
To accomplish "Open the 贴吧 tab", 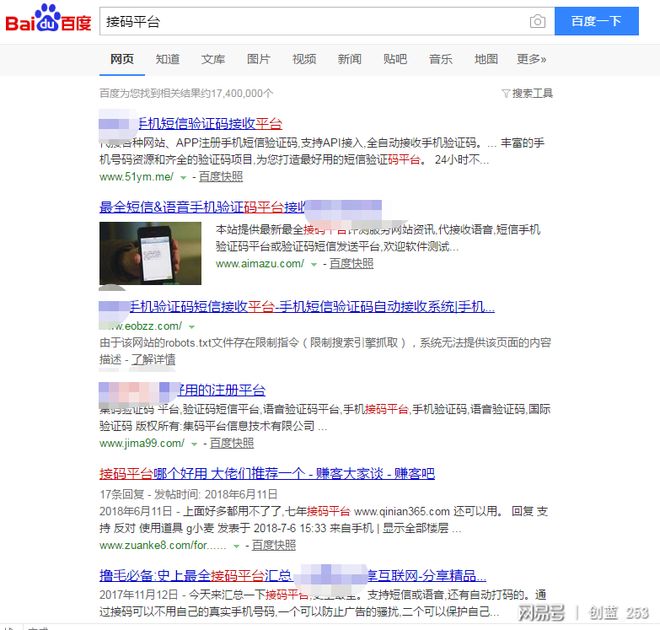I will click(x=395, y=59).
